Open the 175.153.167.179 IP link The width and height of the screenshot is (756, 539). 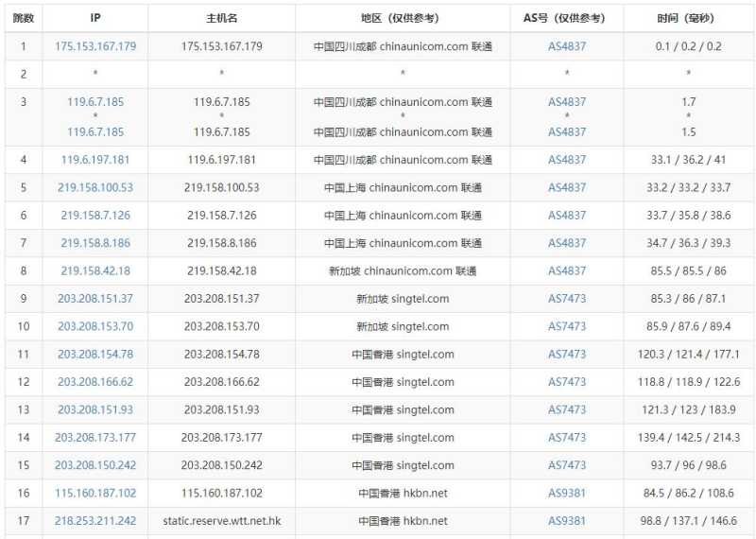[x=95, y=46]
